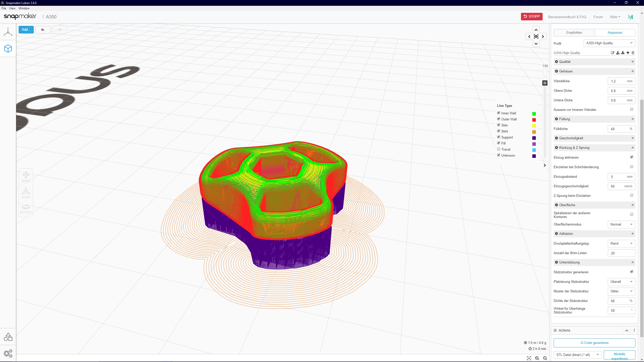
Task: Select the Rotate tool
Action: click(x=26, y=209)
